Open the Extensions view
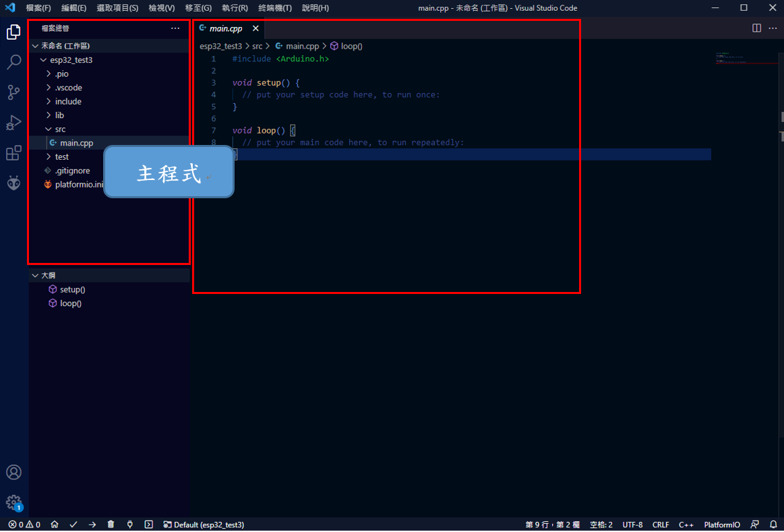Viewport: 784px width, 532px height. point(13,152)
